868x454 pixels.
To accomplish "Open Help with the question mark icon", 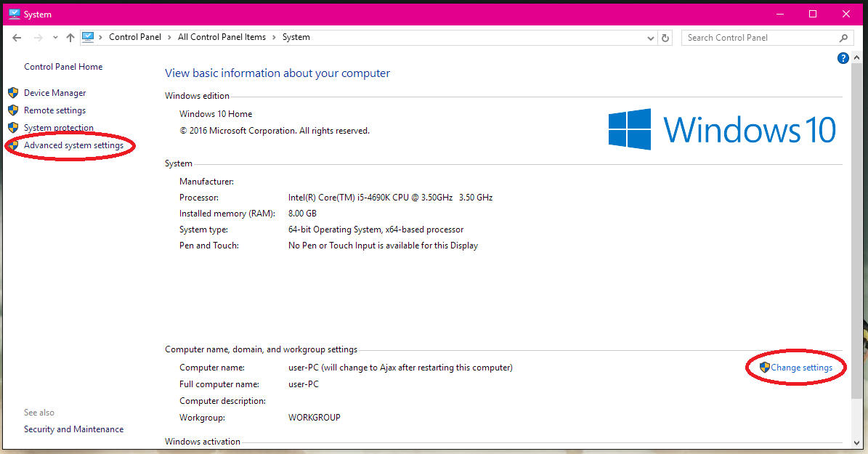I will click(x=843, y=58).
